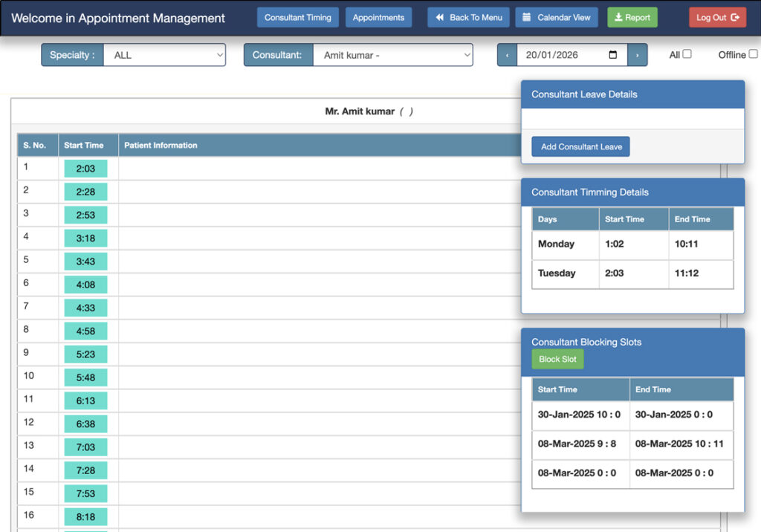
Task: Switch to the Appointments view
Action: pyautogui.click(x=378, y=18)
